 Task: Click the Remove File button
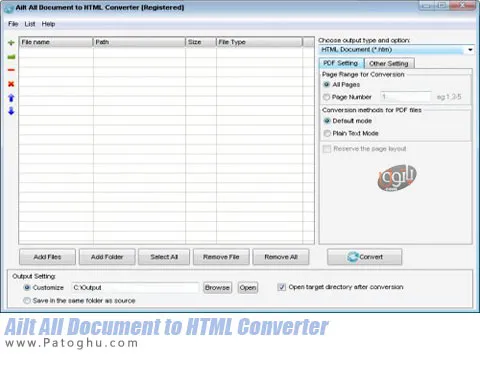[221, 257]
